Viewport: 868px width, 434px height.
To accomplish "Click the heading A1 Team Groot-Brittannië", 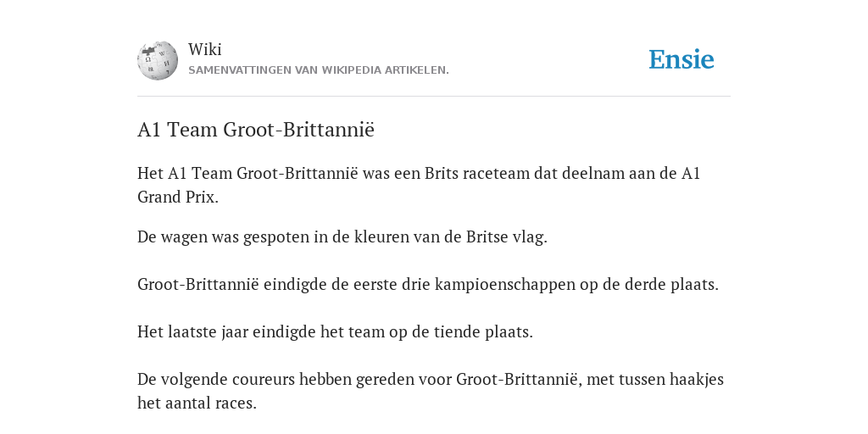I will [x=256, y=130].
